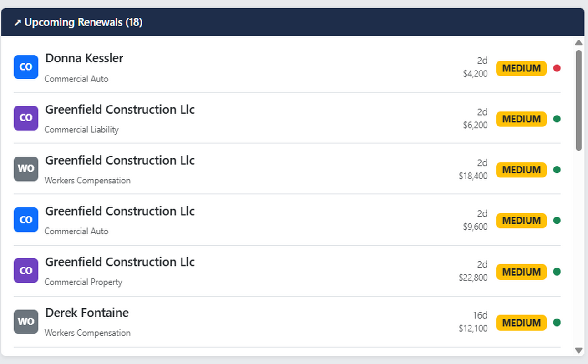
Task: Click the Upcoming Renewals (18) header title
Action: 83,22
